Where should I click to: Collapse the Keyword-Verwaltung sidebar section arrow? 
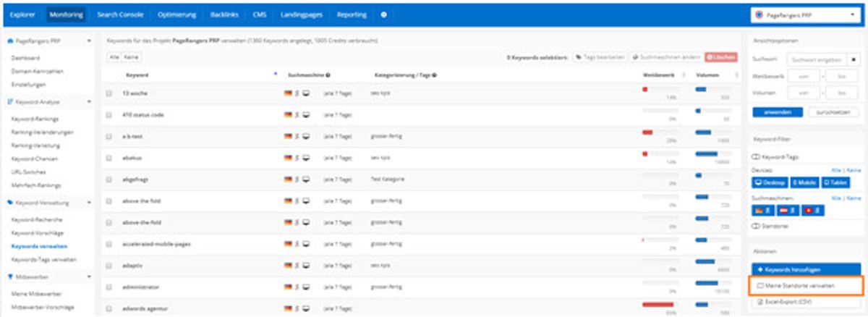[88, 203]
